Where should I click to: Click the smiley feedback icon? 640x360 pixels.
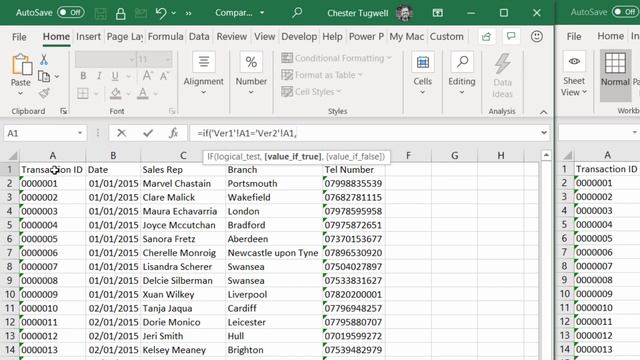click(x=537, y=37)
